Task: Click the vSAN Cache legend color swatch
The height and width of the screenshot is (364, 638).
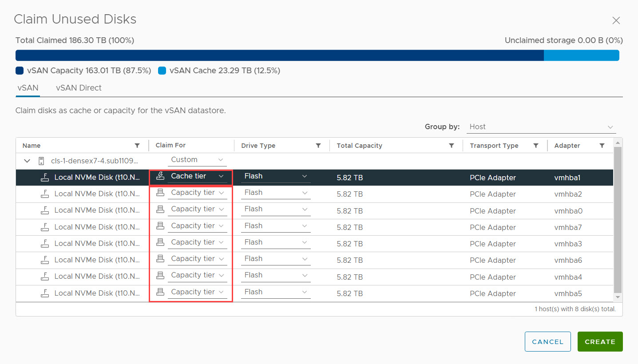Action: (162, 71)
